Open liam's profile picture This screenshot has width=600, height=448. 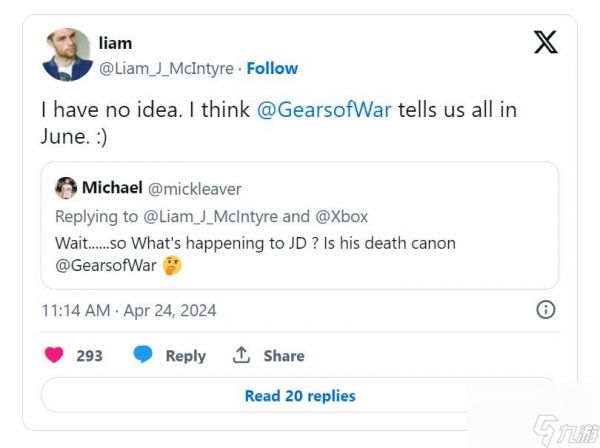[67, 55]
